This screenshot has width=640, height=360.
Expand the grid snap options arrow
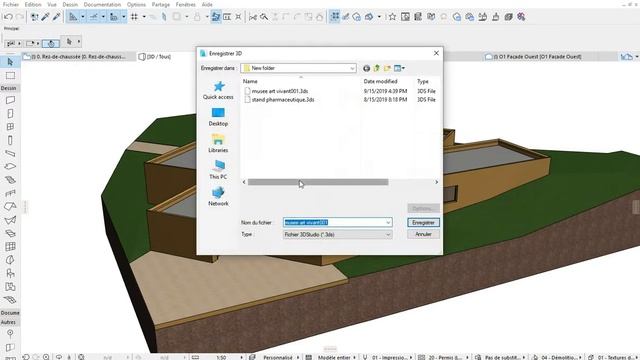pyautogui.click(x=144, y=17)
